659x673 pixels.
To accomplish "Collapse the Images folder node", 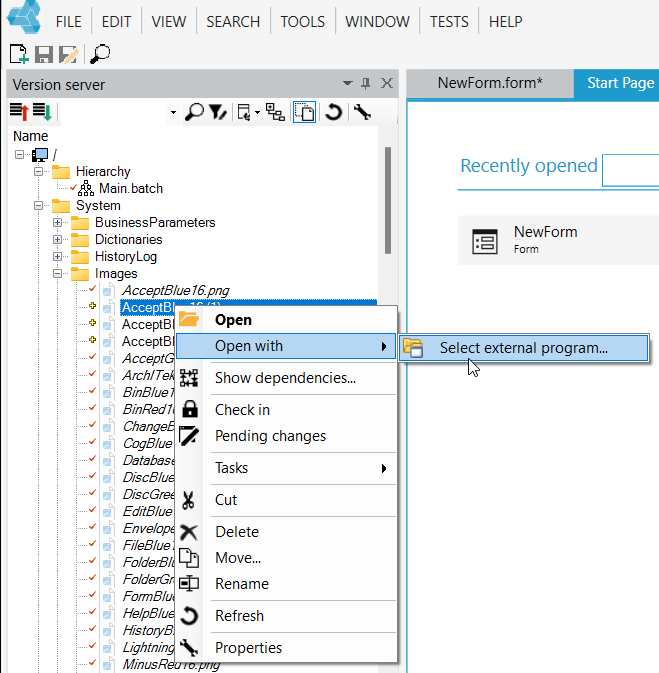I will 58,273.
